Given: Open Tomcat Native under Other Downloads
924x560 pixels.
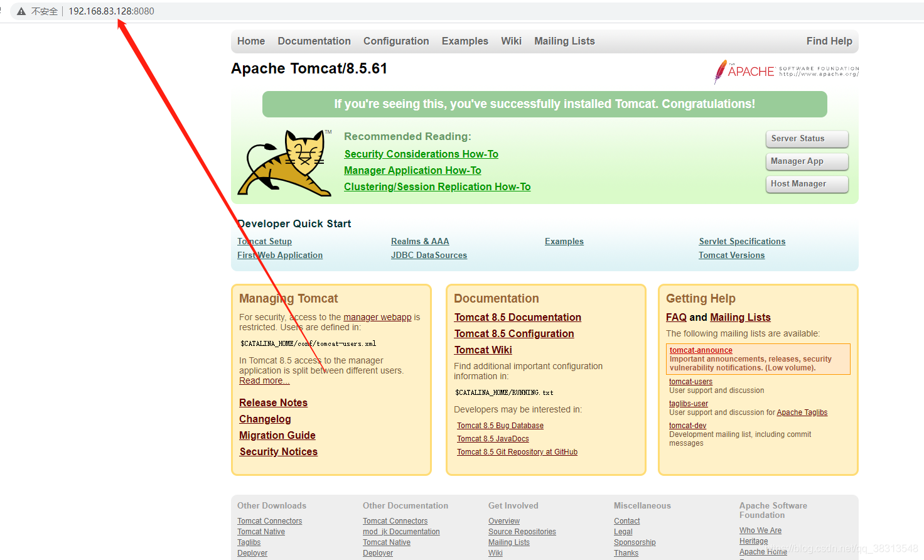Looking at the screenshot, I should 261,532.
